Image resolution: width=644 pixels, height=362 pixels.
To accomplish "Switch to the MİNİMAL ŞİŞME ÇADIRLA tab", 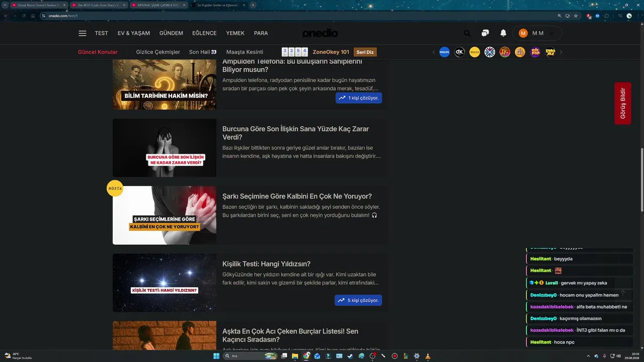I will 158,5.
